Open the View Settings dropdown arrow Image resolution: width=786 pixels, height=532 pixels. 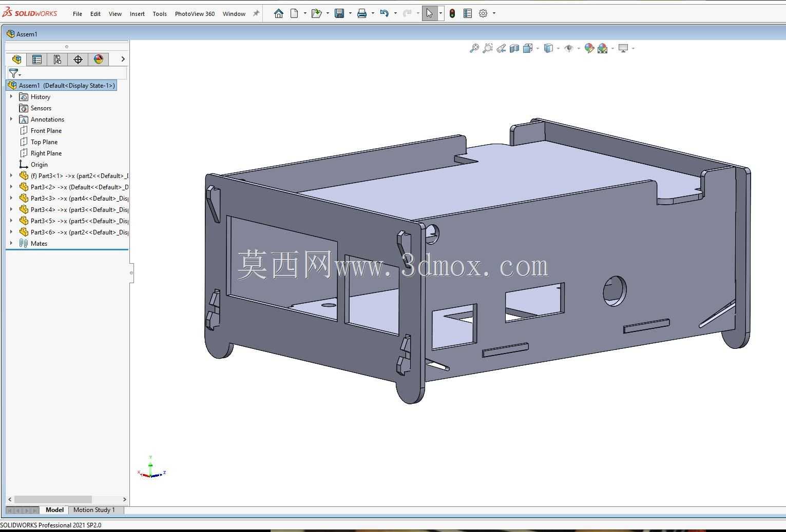click(634, 48)
